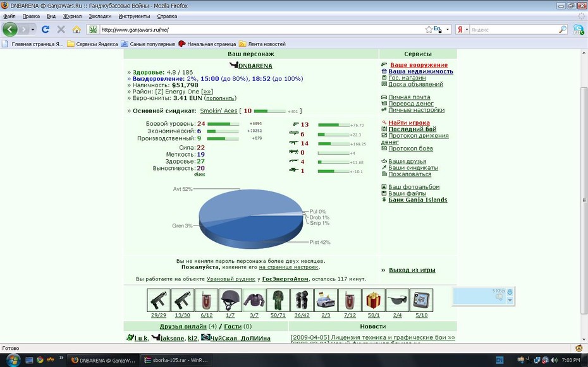The height and width of the screenshot is (367, 588).
Task: Select the helmet item labeled 1/7
Action: (x=230, y=300)
